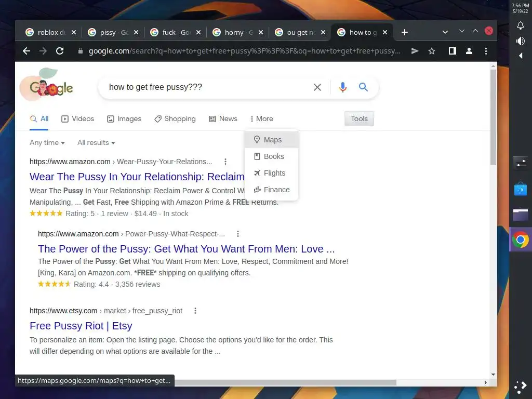Select the Images search tab
Viewport: 532px width, 399px height.
click(124, 119)
